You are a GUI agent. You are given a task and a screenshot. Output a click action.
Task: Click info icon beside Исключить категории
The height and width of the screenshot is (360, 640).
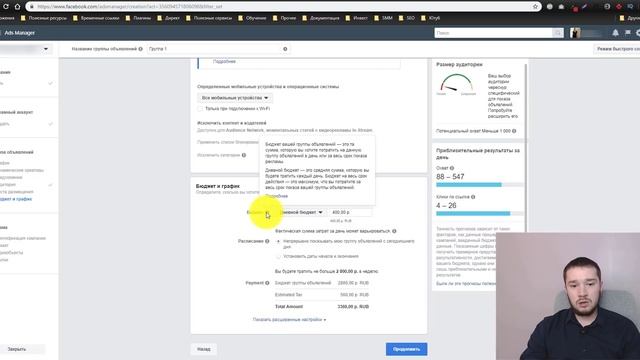(x=244, y=155)
